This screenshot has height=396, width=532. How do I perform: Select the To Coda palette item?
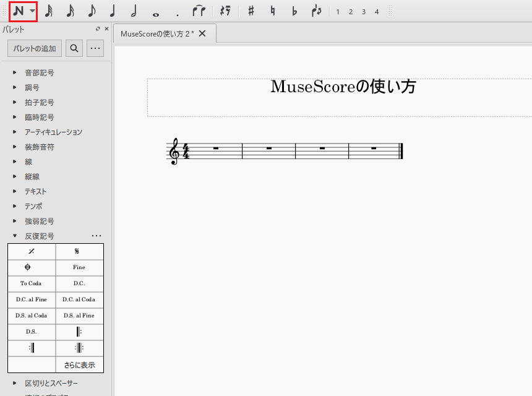click(32, 283)
